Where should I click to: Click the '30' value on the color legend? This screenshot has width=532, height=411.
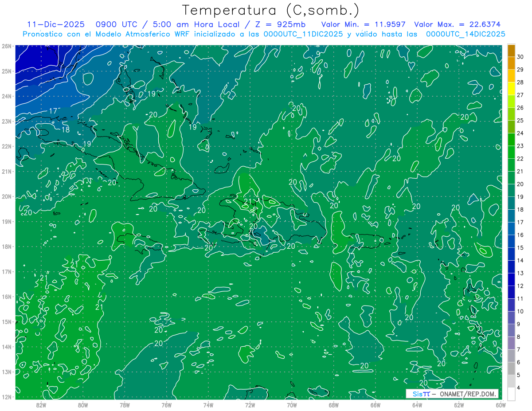520,56
